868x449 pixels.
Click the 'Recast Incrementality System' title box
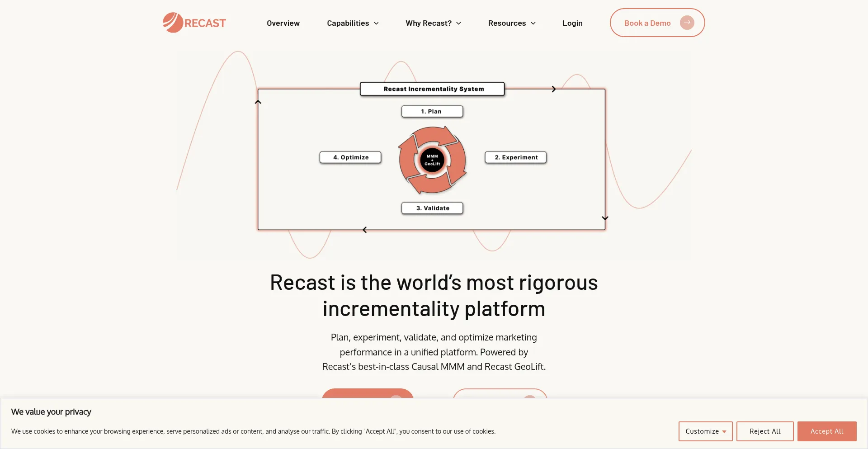(432, 89)
